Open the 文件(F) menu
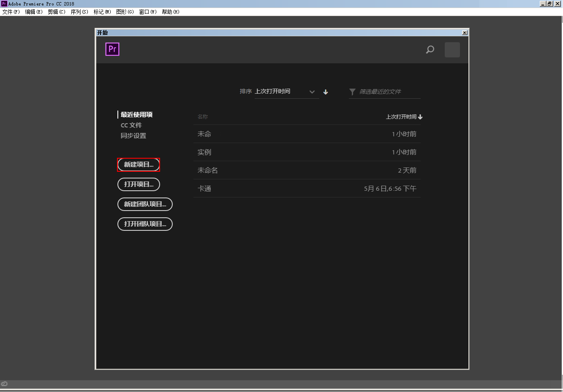 pos(11,12)
